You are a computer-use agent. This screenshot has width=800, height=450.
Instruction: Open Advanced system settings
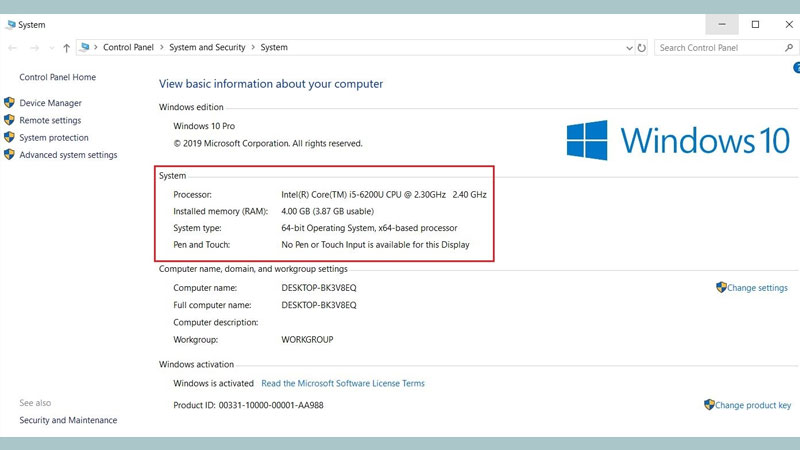[x=68, y=155]
